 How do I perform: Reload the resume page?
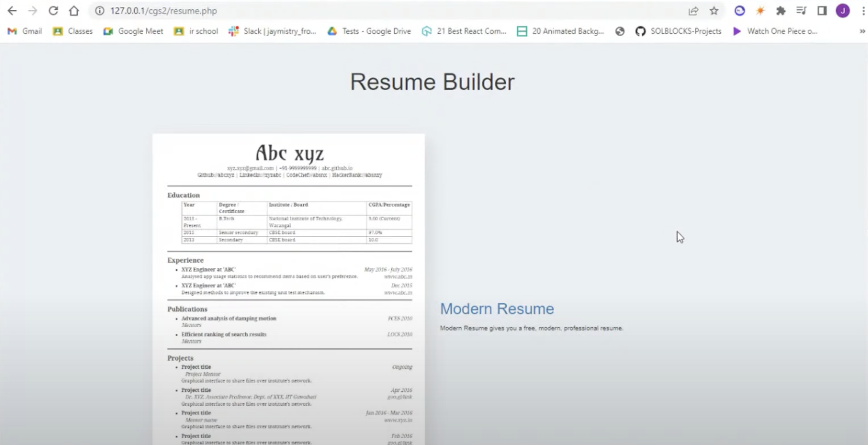pos(53,11)
